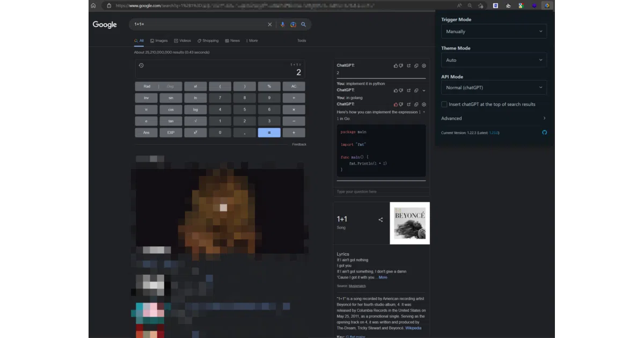
Task: Expand lyrics with the More link
Action: (383, 277)
